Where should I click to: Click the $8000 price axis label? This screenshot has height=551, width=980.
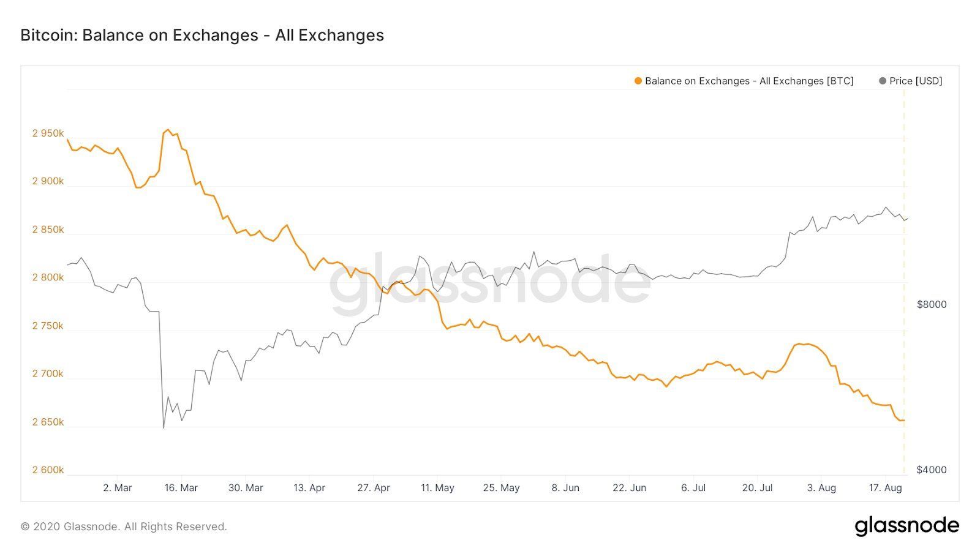coord(932,305)
